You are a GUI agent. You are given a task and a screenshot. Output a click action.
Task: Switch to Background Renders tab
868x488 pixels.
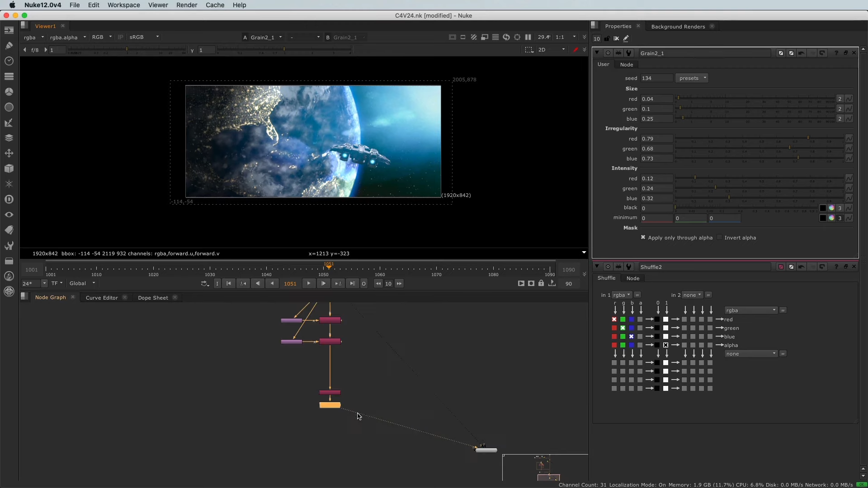tap(678, 26)
